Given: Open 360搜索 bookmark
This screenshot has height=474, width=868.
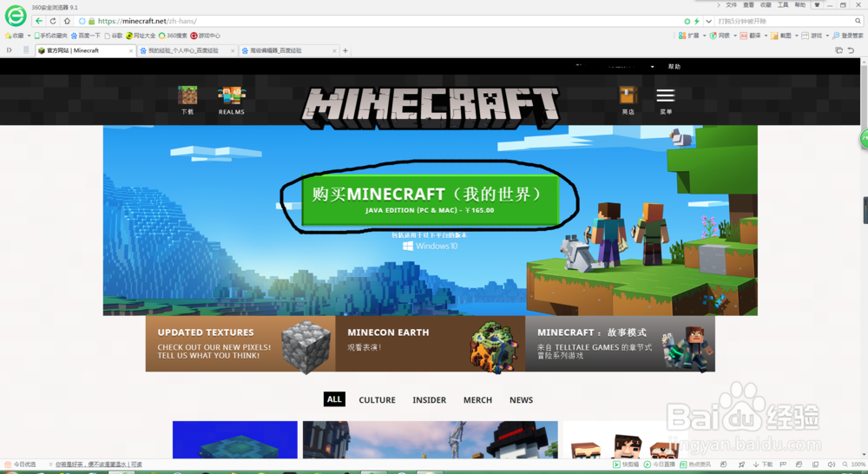Looking at the screenshot, I should click(x=173, y=36).
